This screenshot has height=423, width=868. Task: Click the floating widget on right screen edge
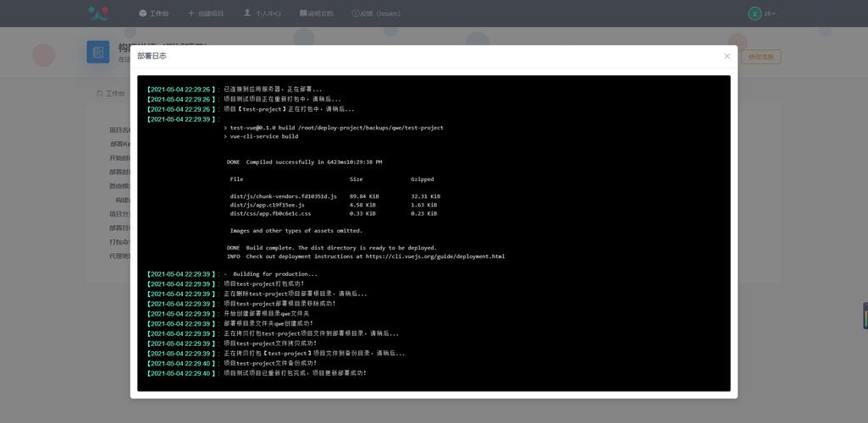(865, 316)
